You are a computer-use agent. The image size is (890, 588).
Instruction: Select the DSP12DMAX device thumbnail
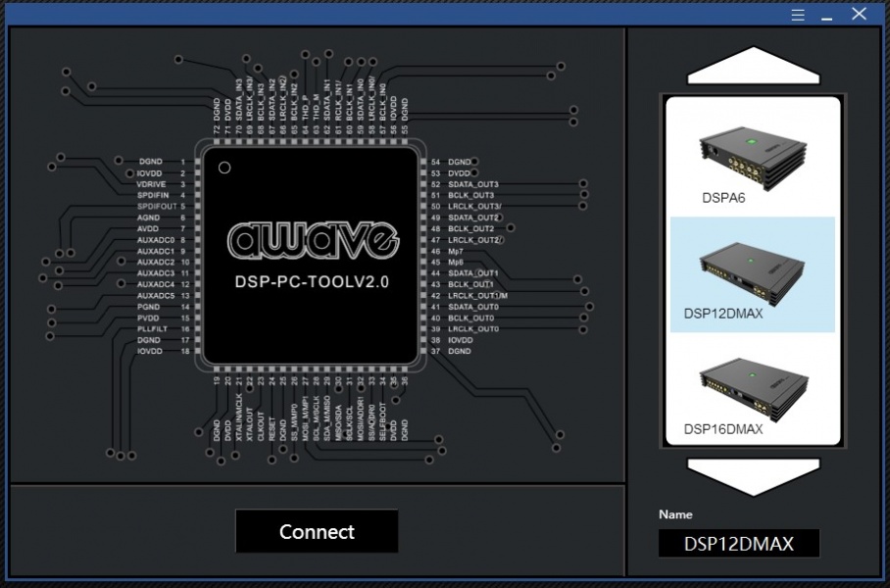[752, 274]
